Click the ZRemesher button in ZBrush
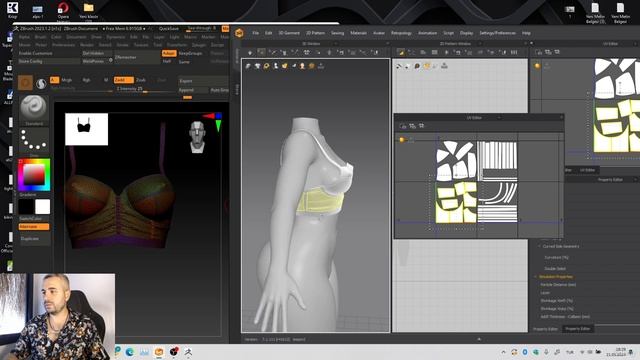Image resolution: width=640 pixels, height=360 pixels. [137, 58]
